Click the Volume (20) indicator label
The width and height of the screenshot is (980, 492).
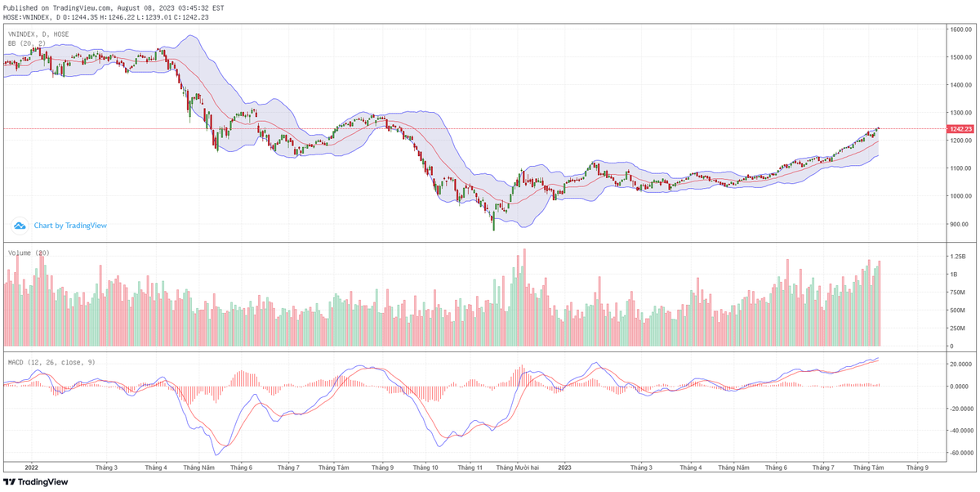[29, 253]
